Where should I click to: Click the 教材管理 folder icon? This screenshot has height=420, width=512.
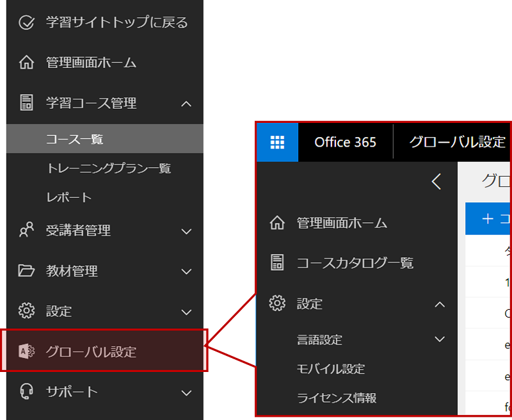26,271
